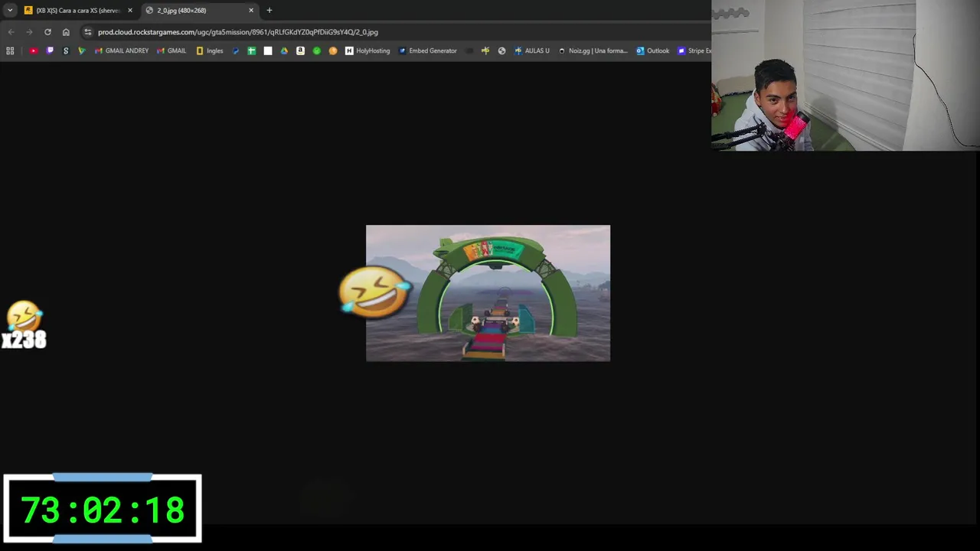
Task: Go back to previous page
Action: [x=11, y=32]
